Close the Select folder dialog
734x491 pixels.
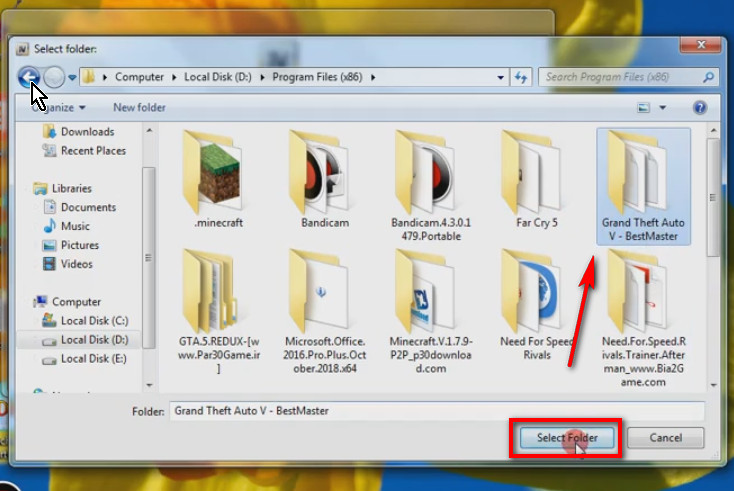[700, 45]
